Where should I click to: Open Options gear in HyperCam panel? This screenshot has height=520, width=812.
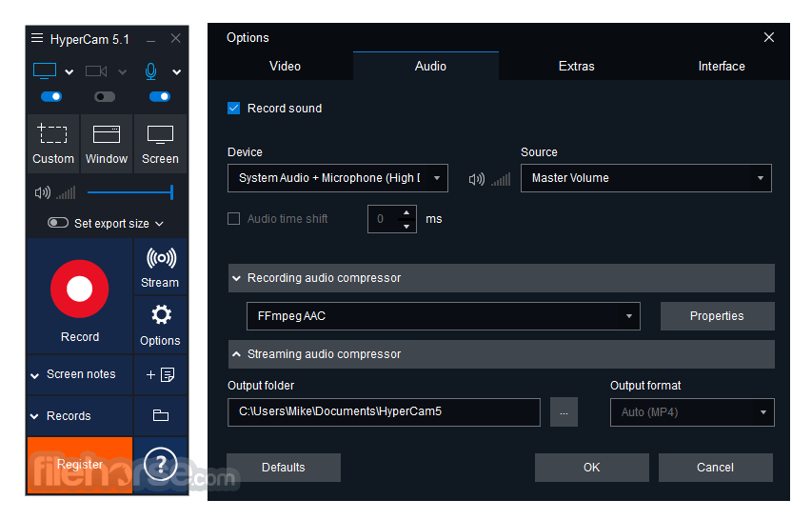(160, 326)
